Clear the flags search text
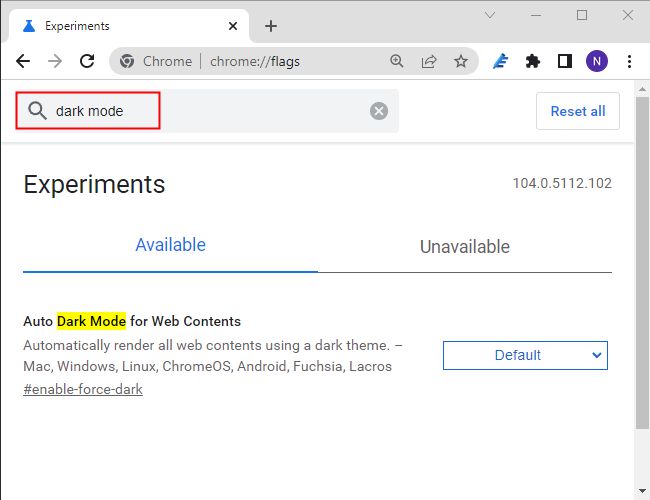The image size is (650, 500). pos(379,111)
